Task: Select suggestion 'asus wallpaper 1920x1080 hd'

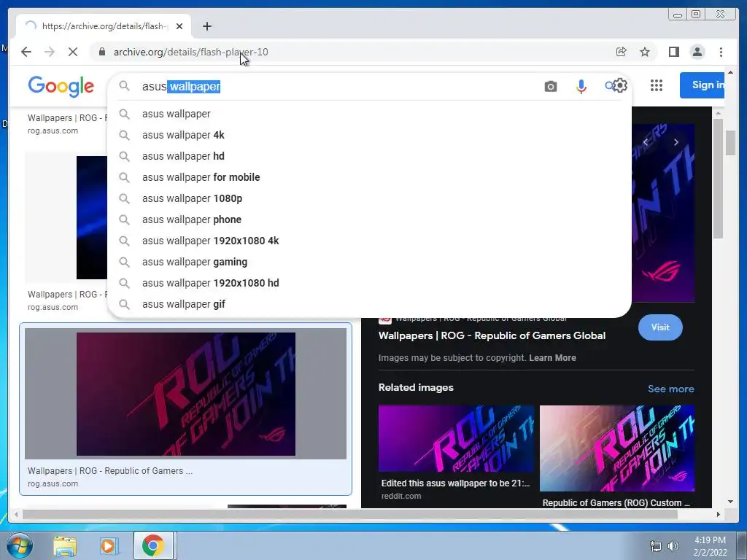Action: 369,283
